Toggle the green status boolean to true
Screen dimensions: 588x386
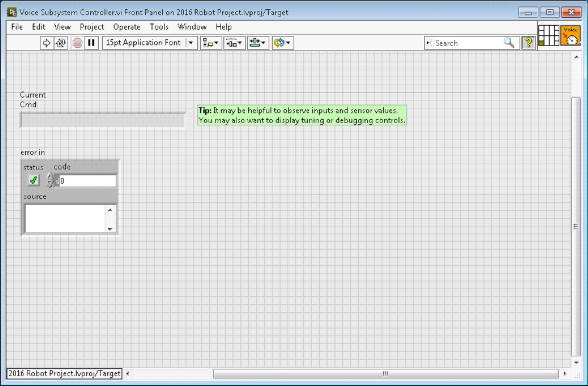33,180
